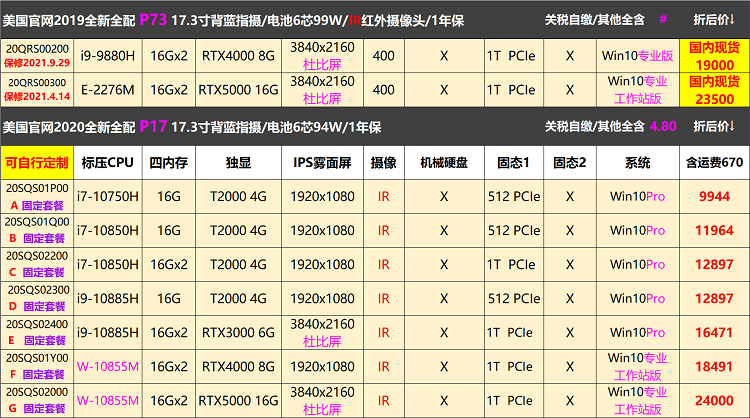Viewport: 750px width, 418px height.
Task: Click the price 12897 in package D row
Action: point(714,298)
